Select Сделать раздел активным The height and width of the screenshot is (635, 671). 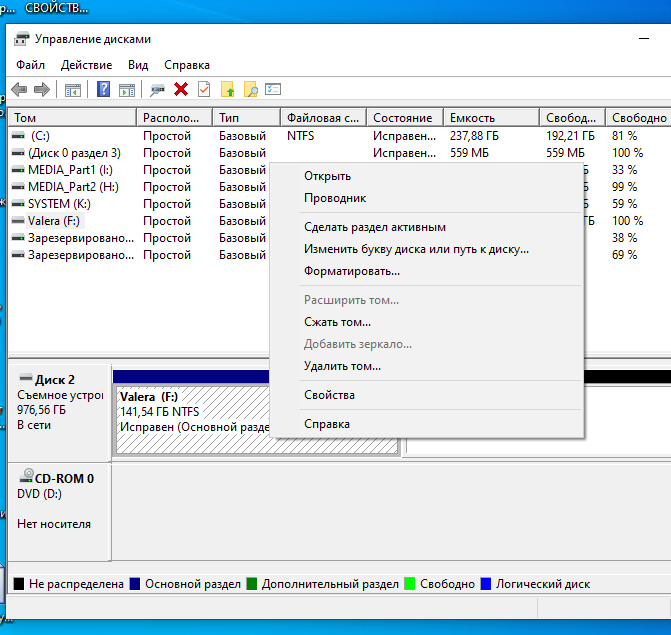point(427,227)
